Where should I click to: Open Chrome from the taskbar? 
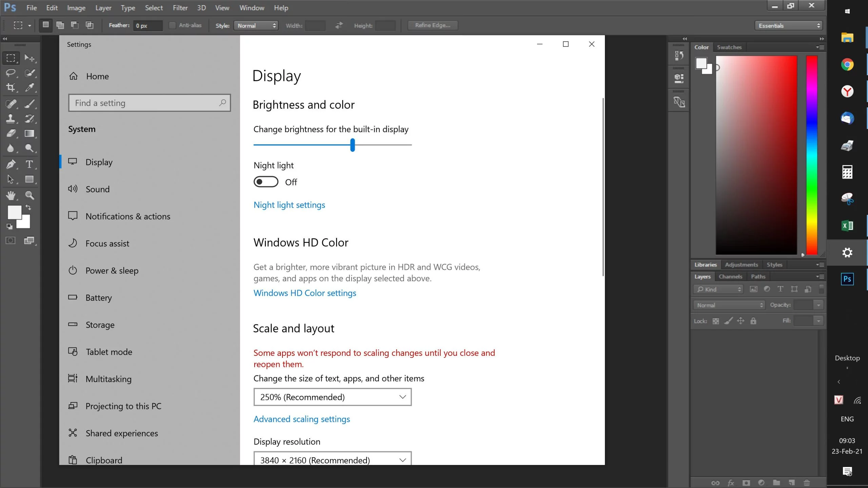(x=847, y=64)
